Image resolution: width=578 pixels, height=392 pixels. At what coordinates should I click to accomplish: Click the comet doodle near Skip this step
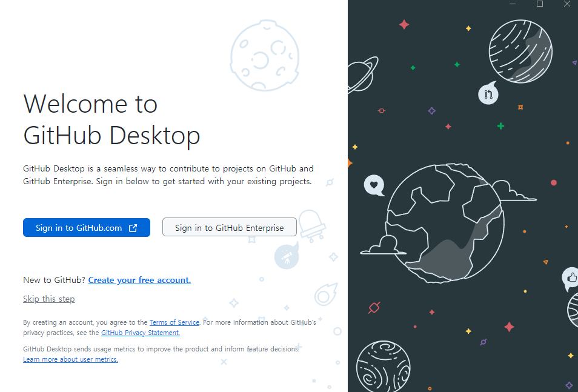click(325, 295)
